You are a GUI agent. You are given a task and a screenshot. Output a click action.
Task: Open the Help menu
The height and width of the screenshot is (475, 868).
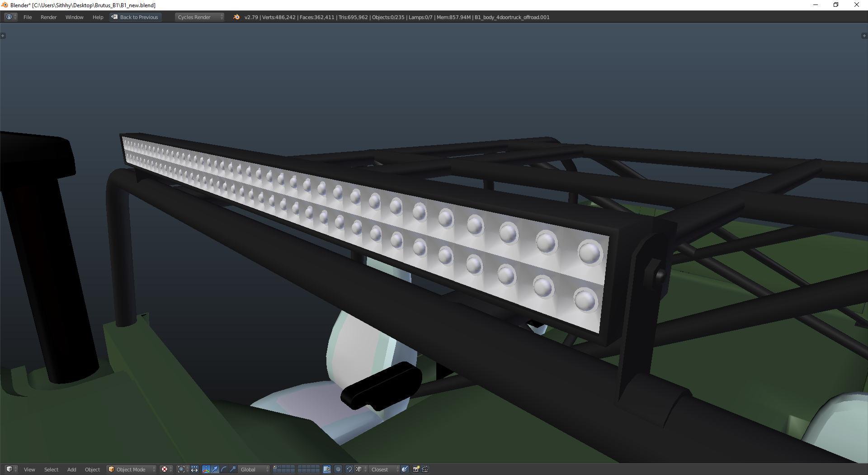98,17
